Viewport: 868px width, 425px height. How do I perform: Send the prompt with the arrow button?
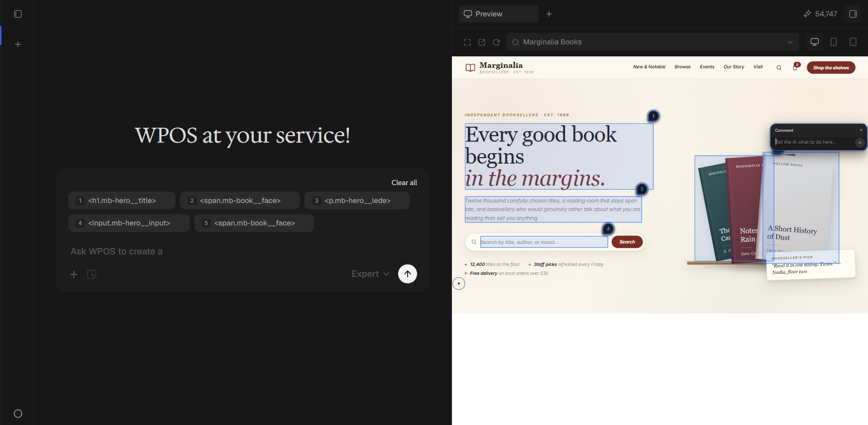[x=408, y=274]
